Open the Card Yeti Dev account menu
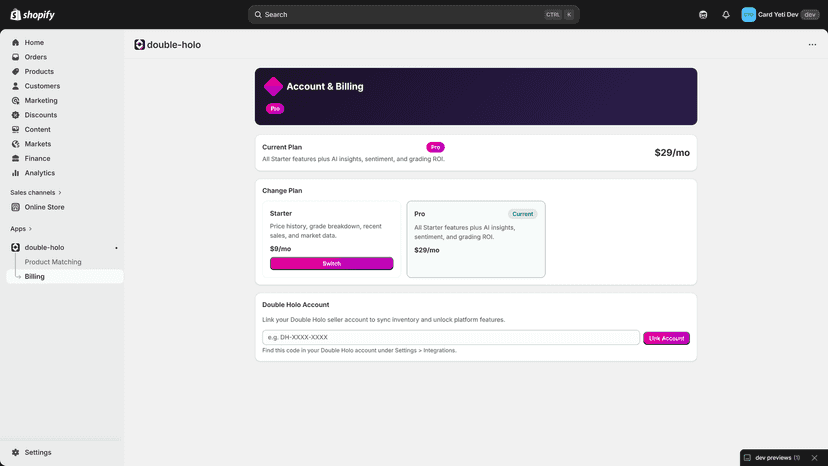Viewport: 828px width, 466px height. click(x=780, y=15)
